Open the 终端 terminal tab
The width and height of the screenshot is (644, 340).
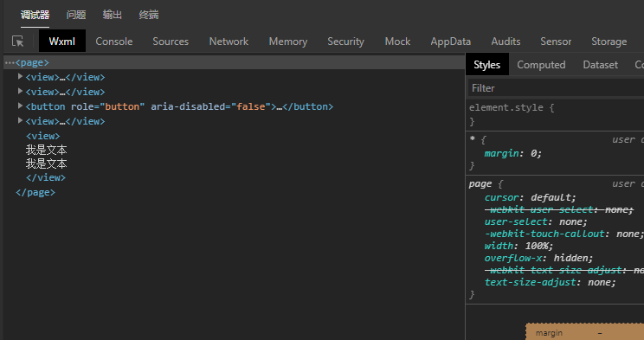[149, 16]
